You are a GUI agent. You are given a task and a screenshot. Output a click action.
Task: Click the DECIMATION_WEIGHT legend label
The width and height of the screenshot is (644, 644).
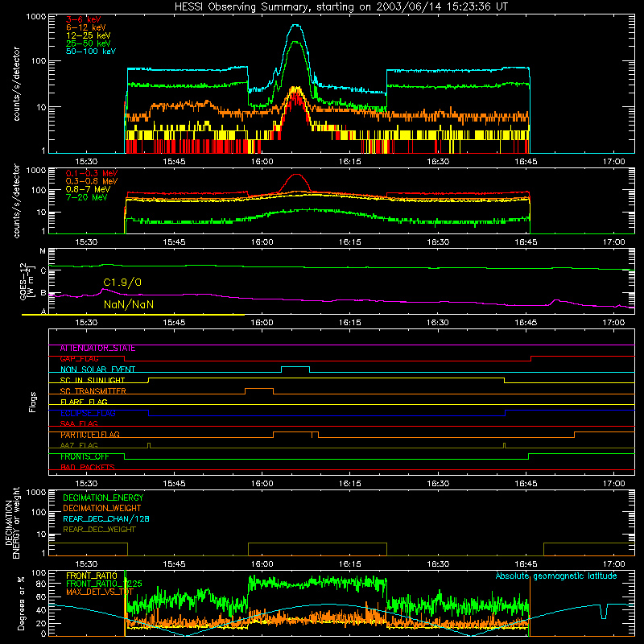coord(102,509)
